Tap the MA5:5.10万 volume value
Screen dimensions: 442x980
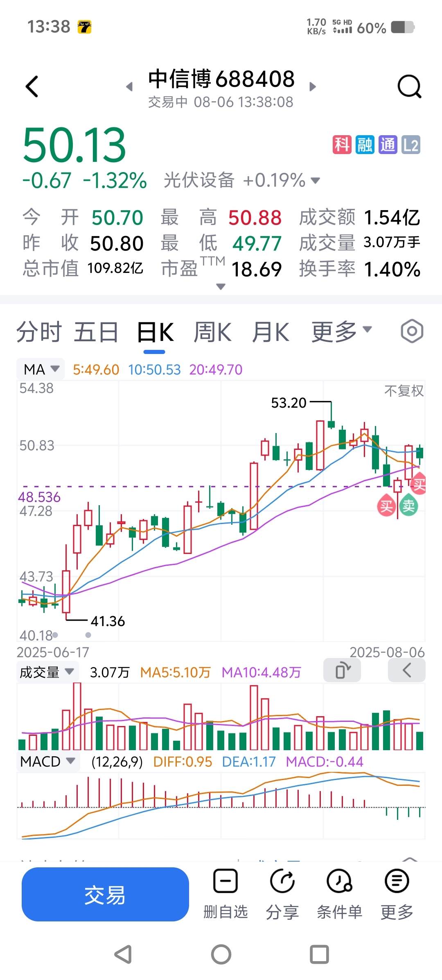(x=175, y=672)
